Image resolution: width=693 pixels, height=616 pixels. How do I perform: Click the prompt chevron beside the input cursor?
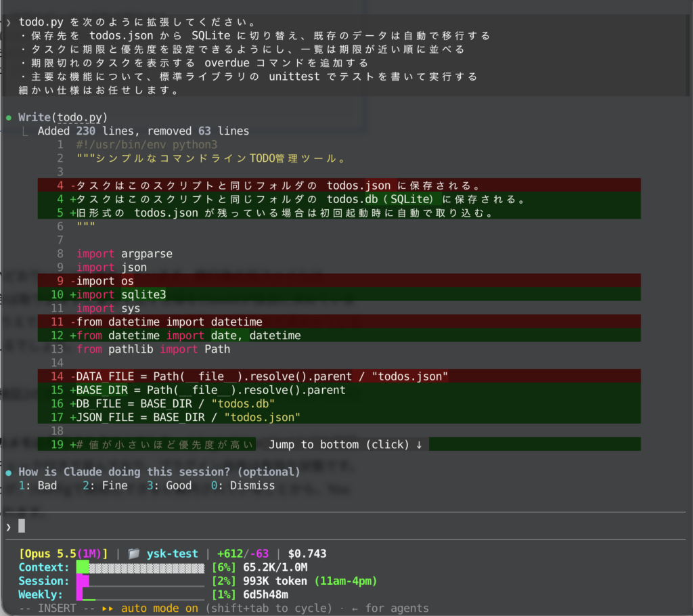click(8, 527)
